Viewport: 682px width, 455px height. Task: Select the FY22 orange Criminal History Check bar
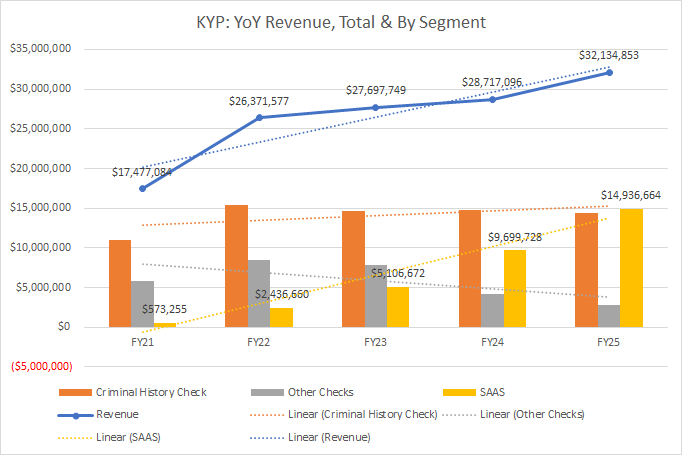point(236,265)
